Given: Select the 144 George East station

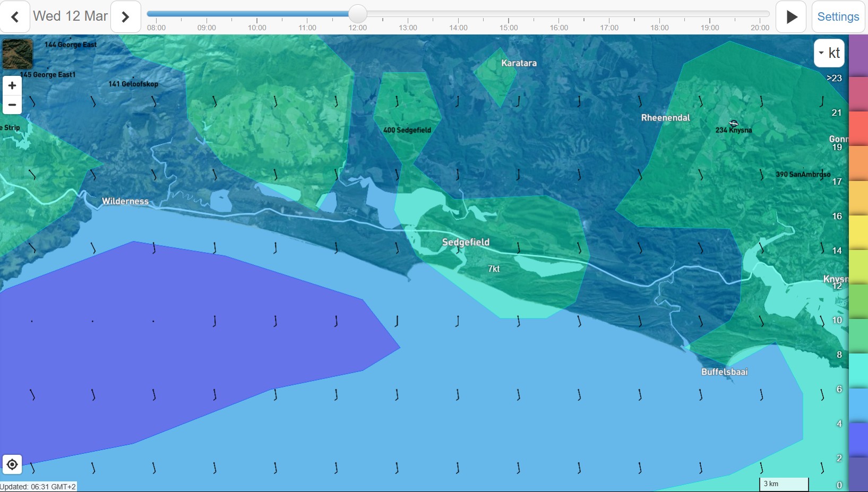Looking at the screenshot, I should [71, 45].
